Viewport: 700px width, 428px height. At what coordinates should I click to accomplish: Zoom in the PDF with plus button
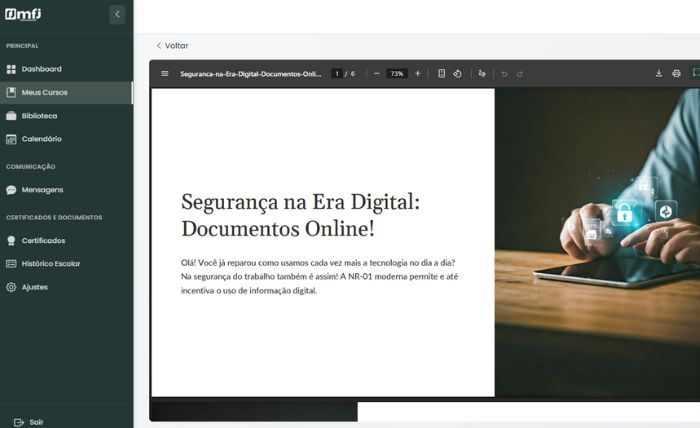417,73
